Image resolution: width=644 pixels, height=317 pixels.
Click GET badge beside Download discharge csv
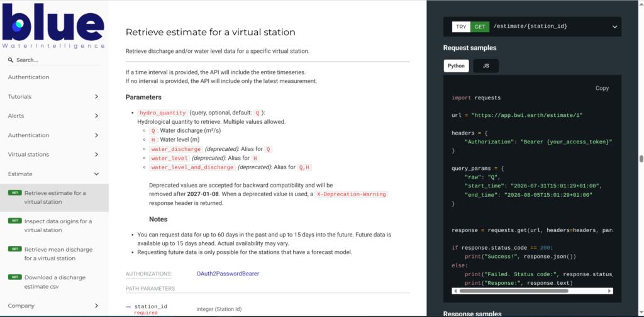point(14,277)
